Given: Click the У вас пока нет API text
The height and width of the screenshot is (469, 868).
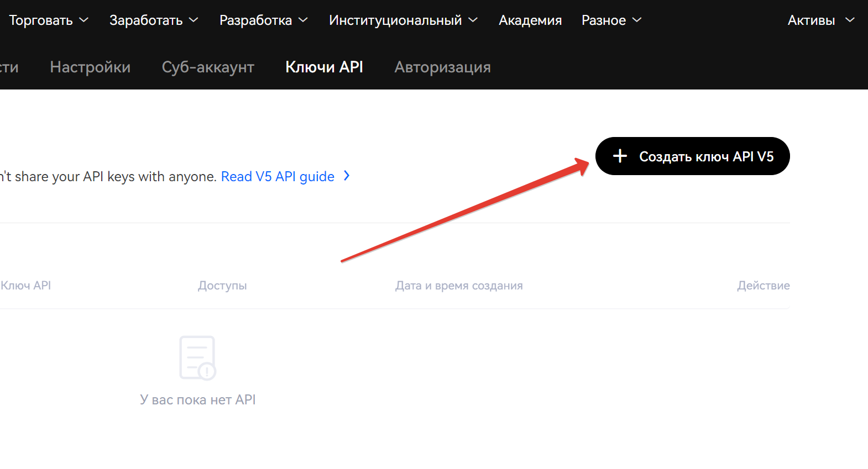Looking at the screenshot, I should coord(197,399).
